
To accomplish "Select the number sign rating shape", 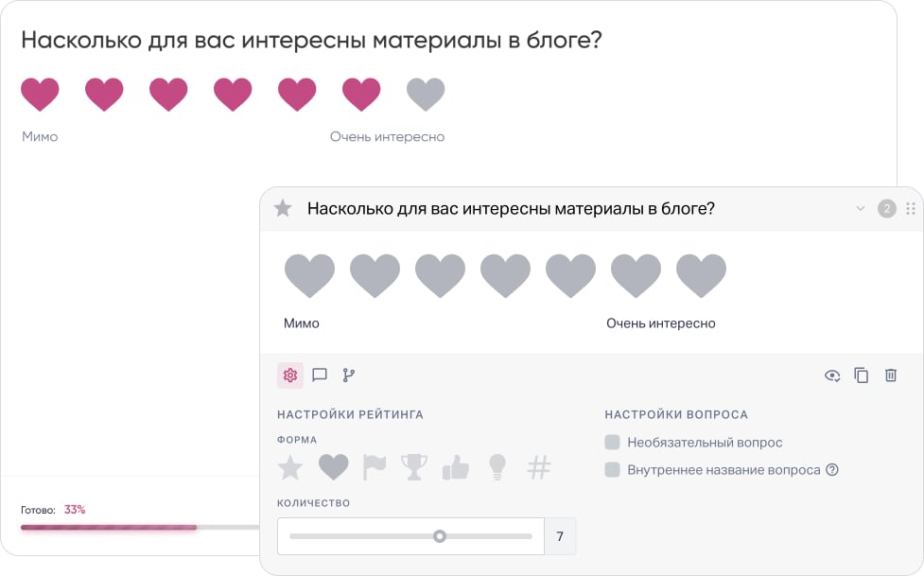I will tap(539, 467).
